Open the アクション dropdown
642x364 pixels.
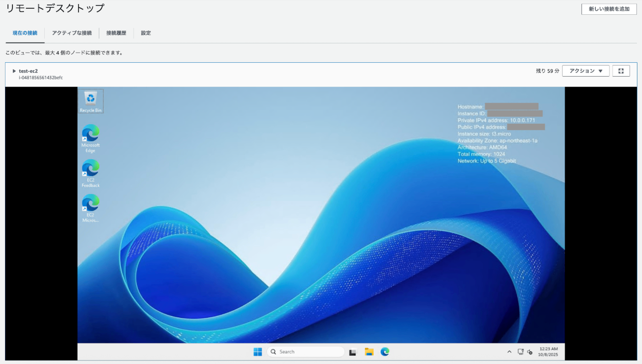click(586, 71)
